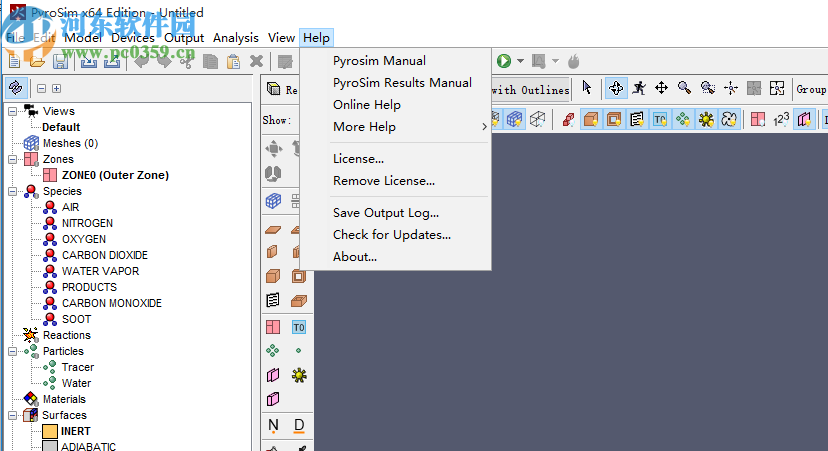Select the Draw Particle Cloud tool
The image size is (828, 451).
pyautogui.click(x=272, y=350)
